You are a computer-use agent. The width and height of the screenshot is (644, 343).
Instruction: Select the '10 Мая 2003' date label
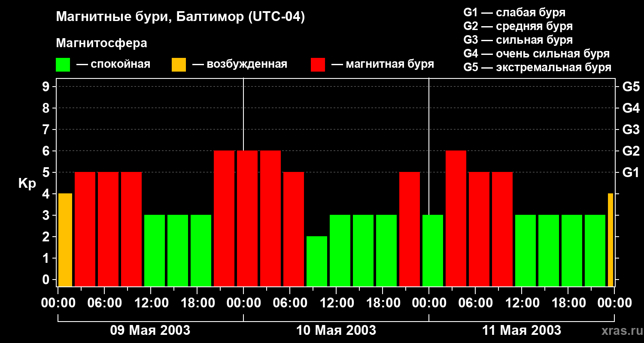tap(336, 331)
